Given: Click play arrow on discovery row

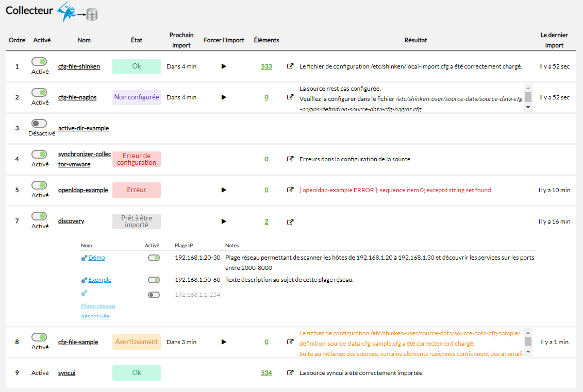Looking at the screenshot, I should tap(224, 221).
